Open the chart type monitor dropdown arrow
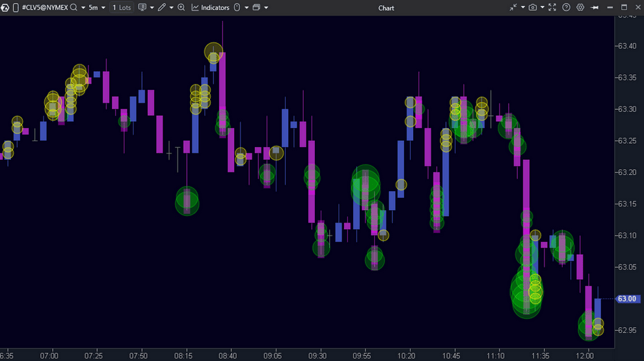Screen dimensions: 644x361 click(x=152, y=8)
